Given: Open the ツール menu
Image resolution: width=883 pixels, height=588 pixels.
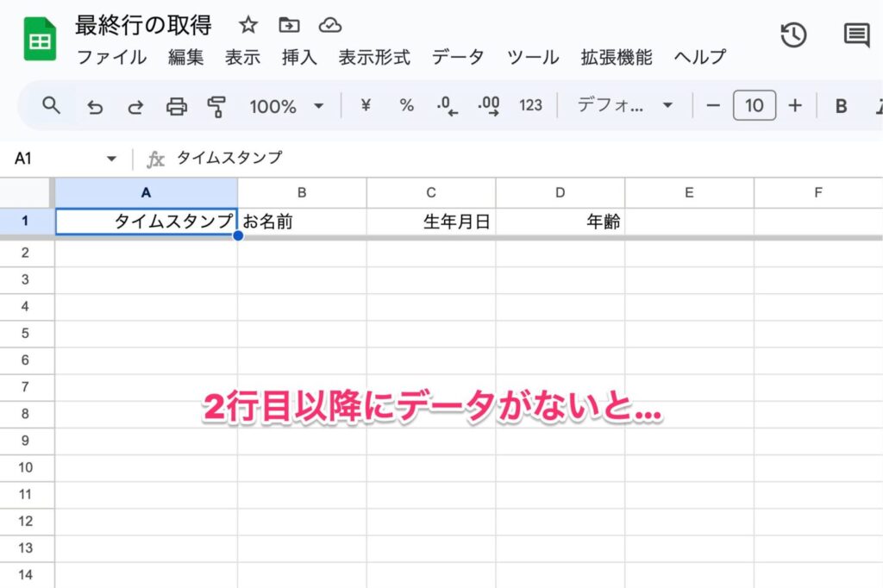Looking at the screenshot, I should (532, 57).
